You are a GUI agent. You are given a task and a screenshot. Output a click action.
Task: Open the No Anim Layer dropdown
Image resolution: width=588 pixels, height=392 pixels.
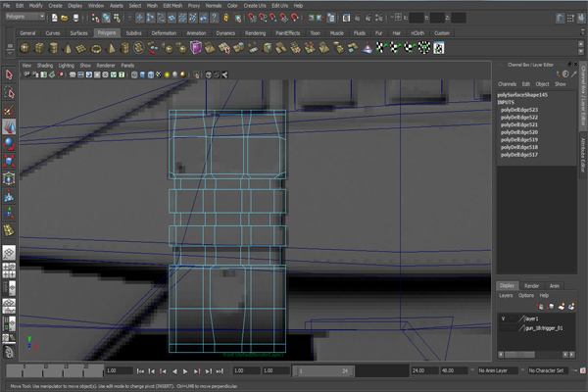tap(498, 370)
